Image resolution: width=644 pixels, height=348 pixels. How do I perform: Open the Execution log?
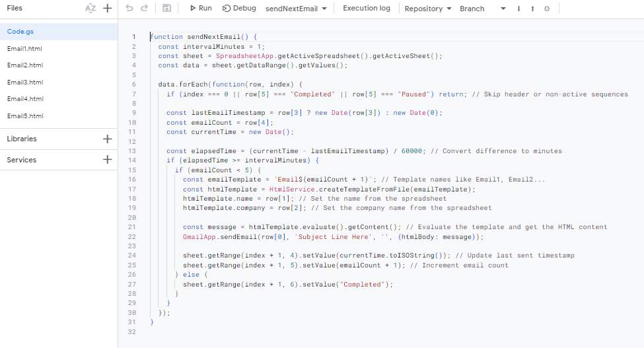pyautogui.click(x=367, y=9)
